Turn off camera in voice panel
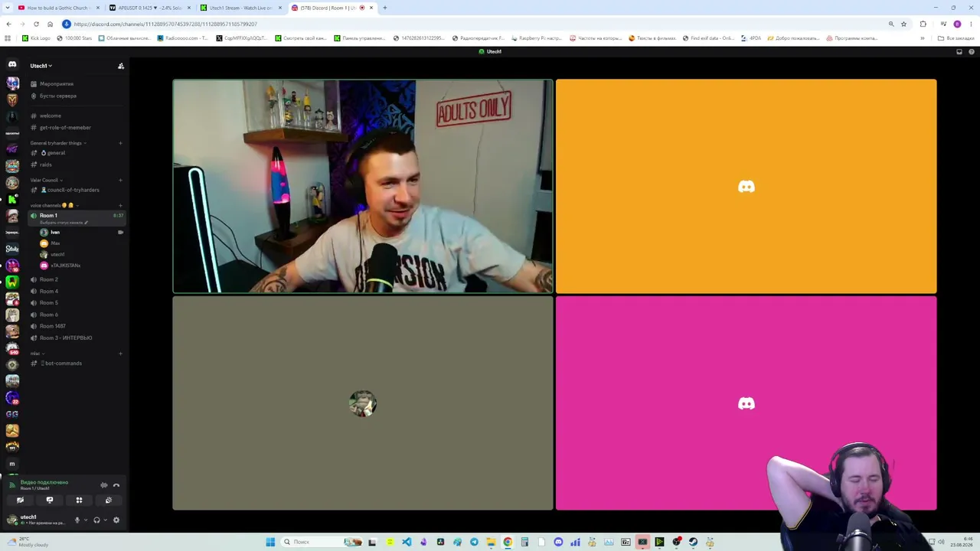Screen dimensions: 980x551 coord(21,500)
